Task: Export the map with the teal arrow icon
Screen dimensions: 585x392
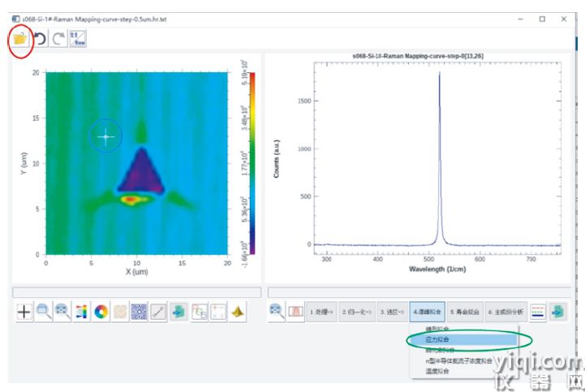Action: coord(179,312)
